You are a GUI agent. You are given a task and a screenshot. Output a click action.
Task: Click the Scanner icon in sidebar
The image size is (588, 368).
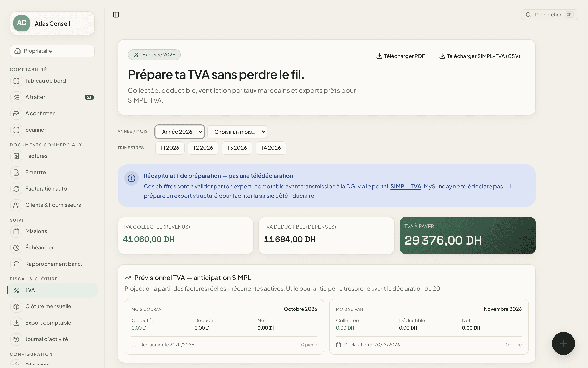(x=16, y=130)
